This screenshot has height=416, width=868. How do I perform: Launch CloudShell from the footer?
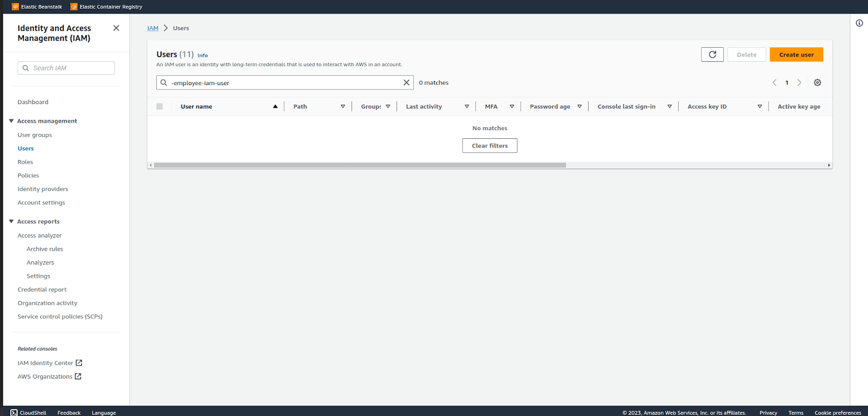click(28, 413)
